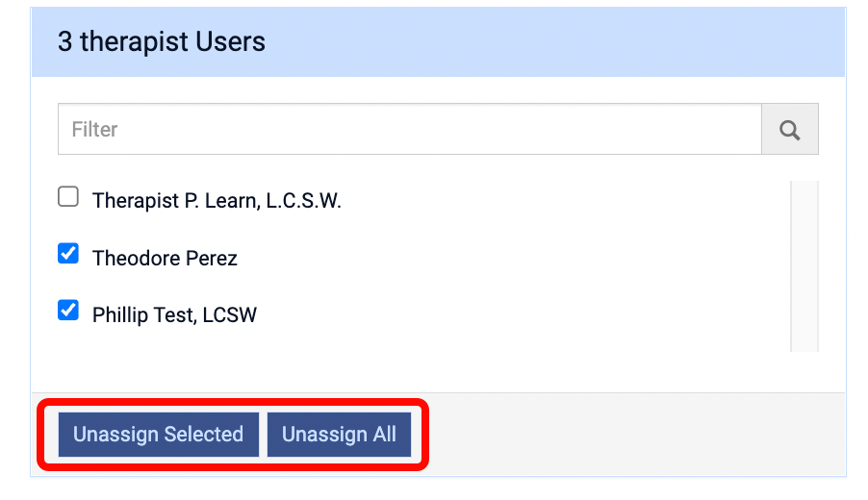Tick the unchecked box for Therapist P. Learn
Screen dimensions: 868x500
(68, 197)
